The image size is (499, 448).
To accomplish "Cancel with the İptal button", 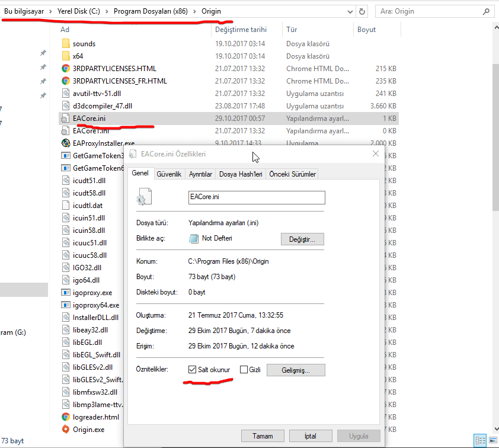I will pyautogui.click(x=311, y=436).
